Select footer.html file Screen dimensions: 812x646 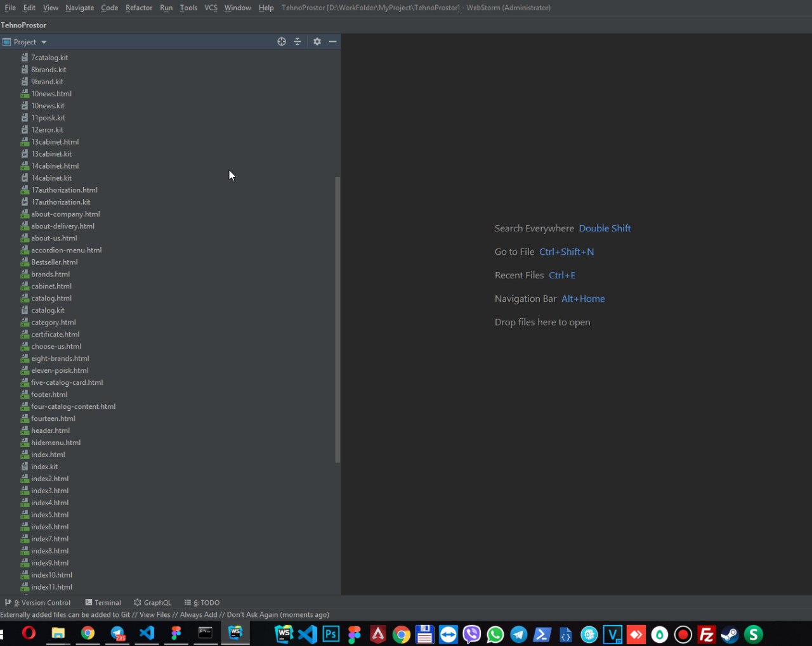pyautogui.click(x=49, y=395)
